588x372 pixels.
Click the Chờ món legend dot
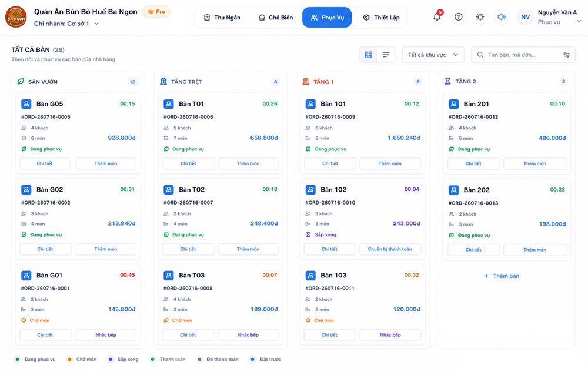pos(69,359)
